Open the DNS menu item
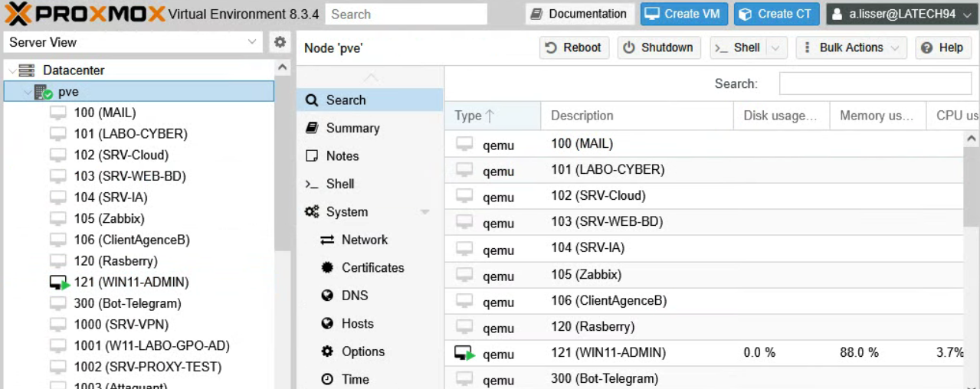The height and width of the screenshot is (389, 980). coord(369,296)
